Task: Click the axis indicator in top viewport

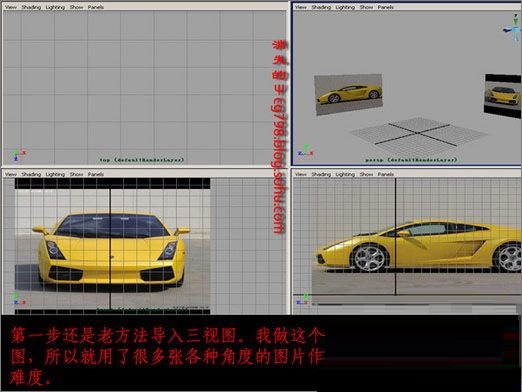Action: pos(18,155)
